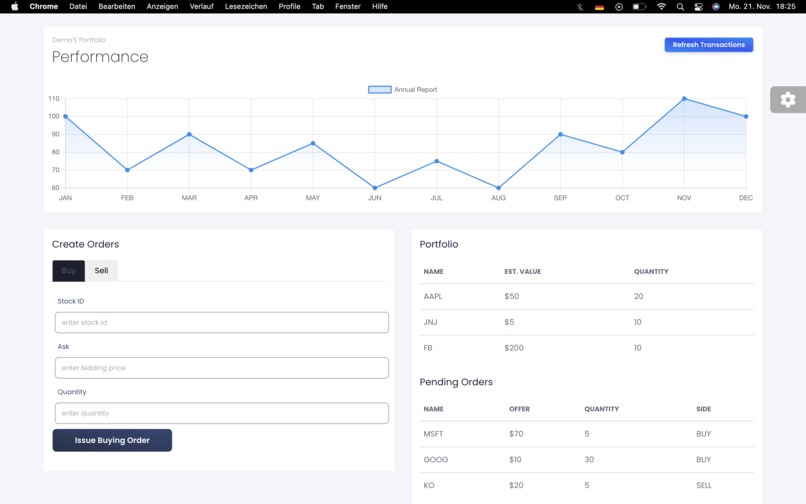The image size is (806, 504).
Task: Toggle the Annual Report legend swatch
Action: click(x=379, y=89)
